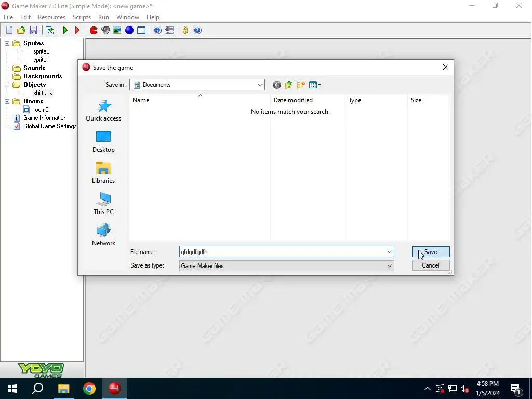The width and height of the screenshot is (532, 399).
Task: Close the Save the game dialog
Action: click(446, 67)
